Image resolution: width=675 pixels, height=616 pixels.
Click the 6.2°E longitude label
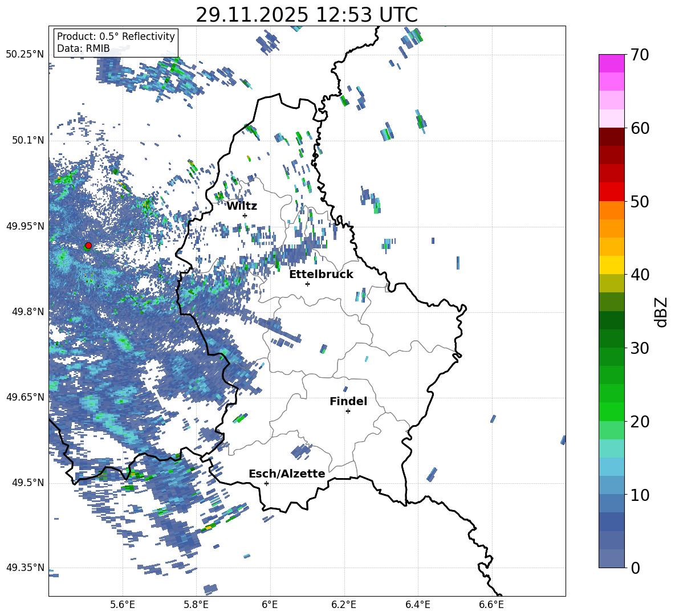[x=344, y=605]
